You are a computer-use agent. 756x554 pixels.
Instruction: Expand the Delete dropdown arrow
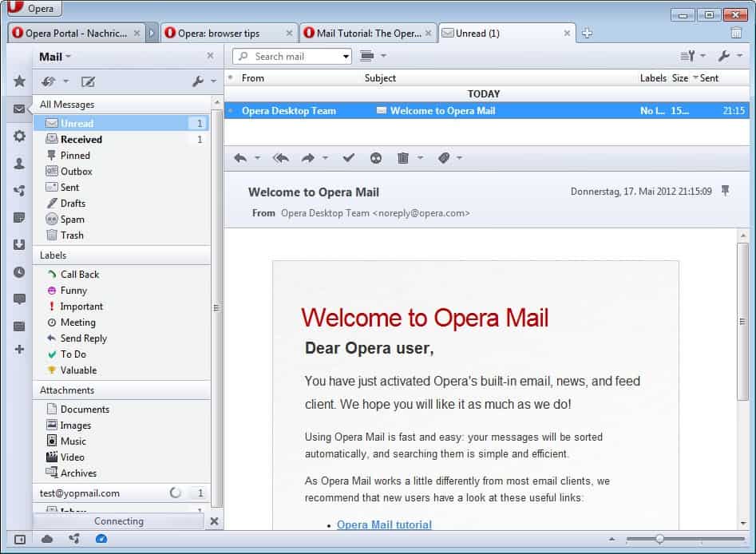(x=420, y=158)
